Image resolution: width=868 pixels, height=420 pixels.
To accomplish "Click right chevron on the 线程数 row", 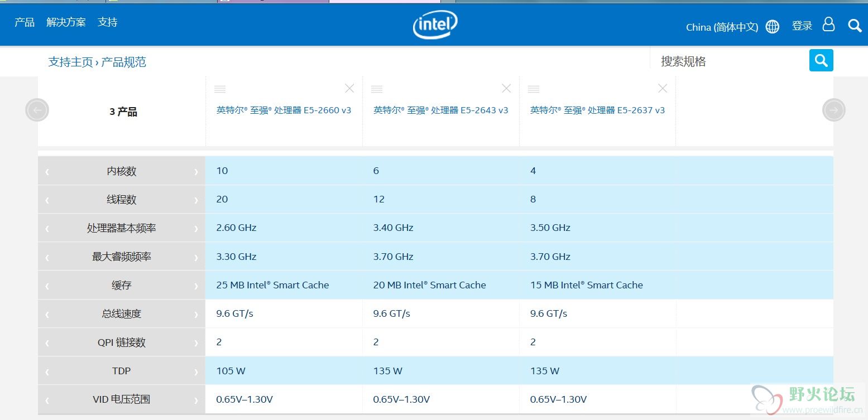I will click(196, 200).
